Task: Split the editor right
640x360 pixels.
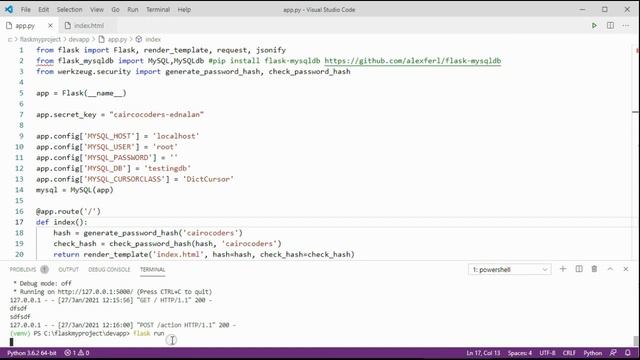Action: click(x=610, y=25)
